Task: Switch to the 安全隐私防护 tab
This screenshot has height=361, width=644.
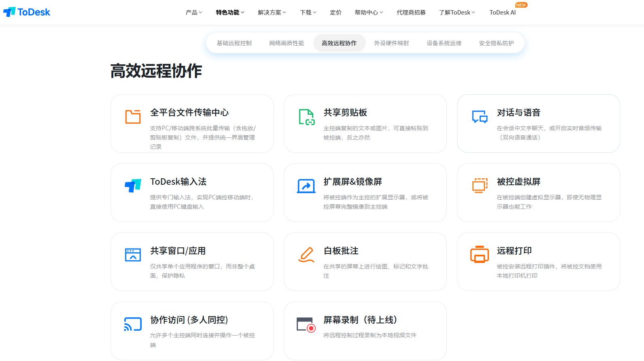Action: [496, 43]
